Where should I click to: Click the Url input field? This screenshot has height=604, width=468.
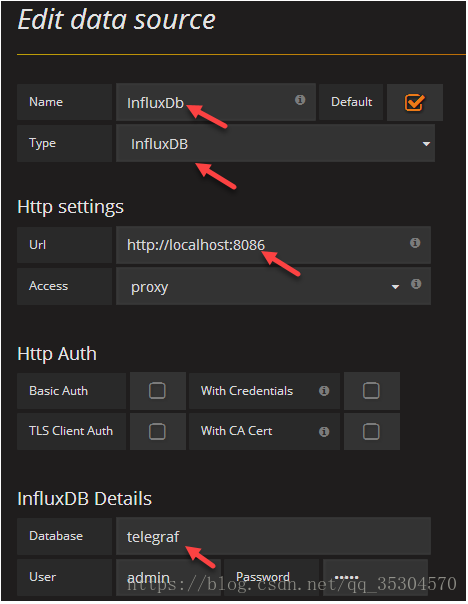click(273, 245)
